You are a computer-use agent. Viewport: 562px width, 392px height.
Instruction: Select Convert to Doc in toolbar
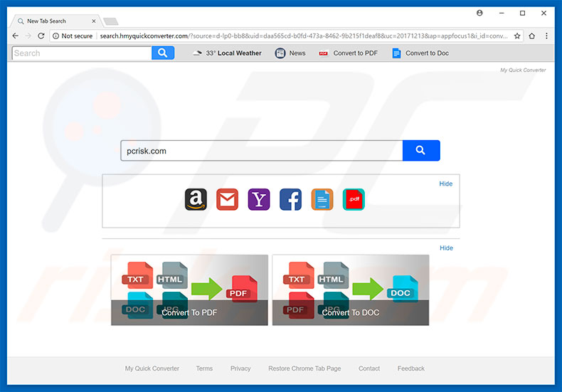[x=420, y=53]
